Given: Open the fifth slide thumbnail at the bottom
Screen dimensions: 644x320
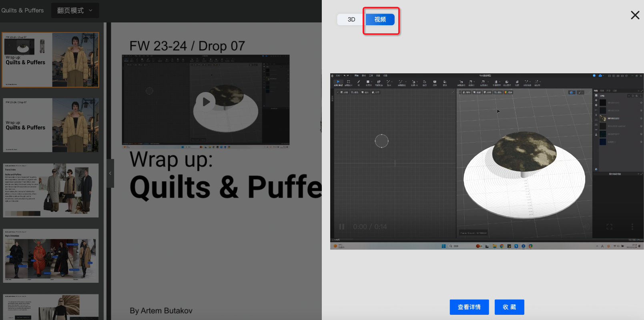Looking at the screenshot, I should [x=50, y=307].
